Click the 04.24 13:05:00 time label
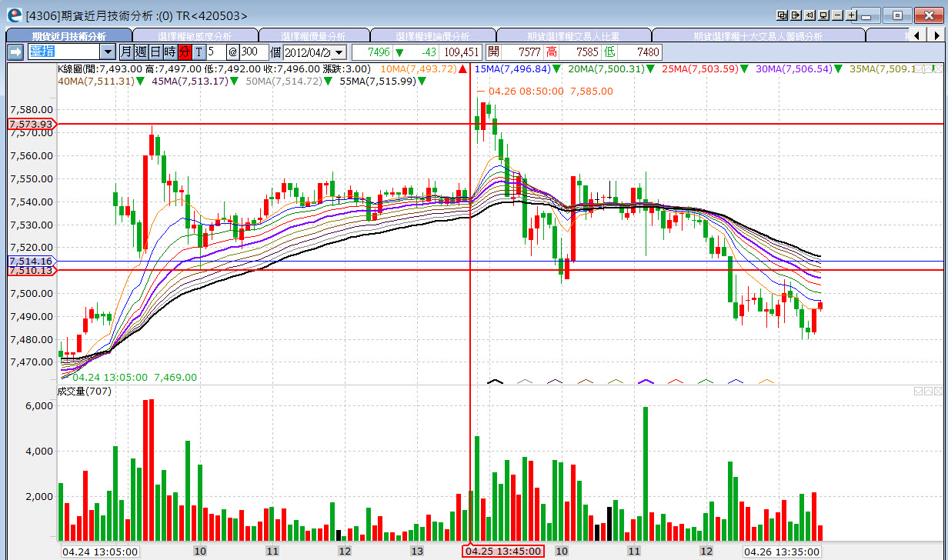This screenshot has height=560, width=948. click(x=100, y=551)
